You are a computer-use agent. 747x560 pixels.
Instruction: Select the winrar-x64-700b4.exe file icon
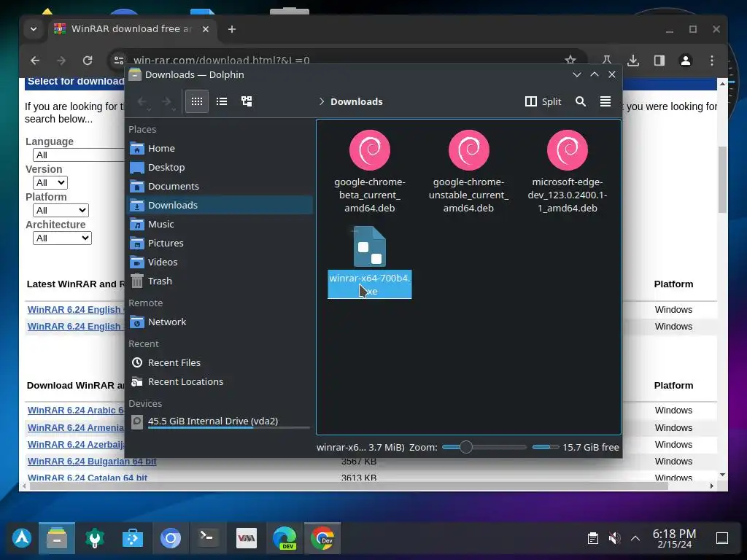[370, 246]
